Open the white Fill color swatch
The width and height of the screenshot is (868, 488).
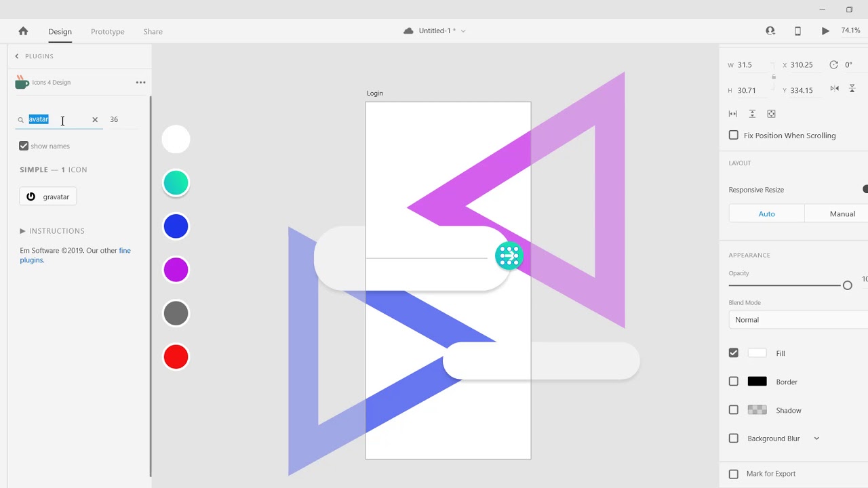(x=757, y=353)
